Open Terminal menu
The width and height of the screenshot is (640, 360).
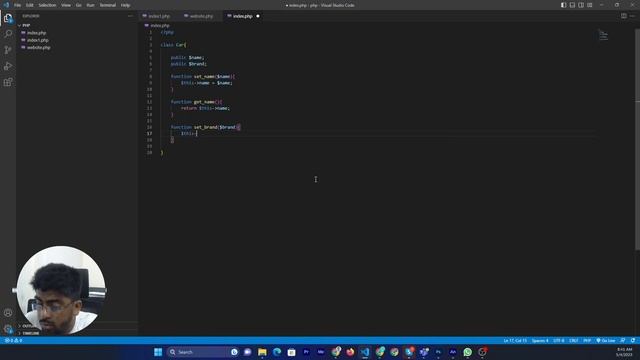tap(108, 5)
